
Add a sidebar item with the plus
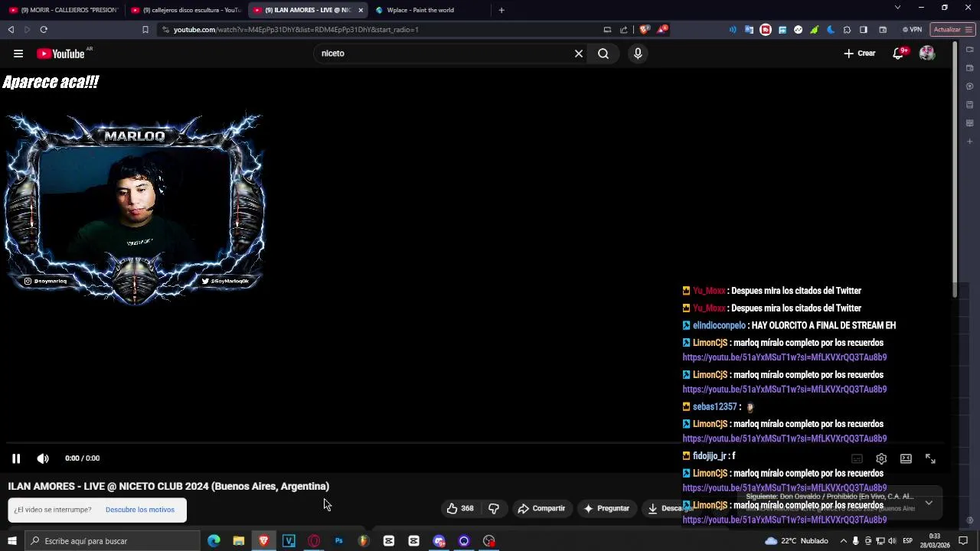(969, 142)
